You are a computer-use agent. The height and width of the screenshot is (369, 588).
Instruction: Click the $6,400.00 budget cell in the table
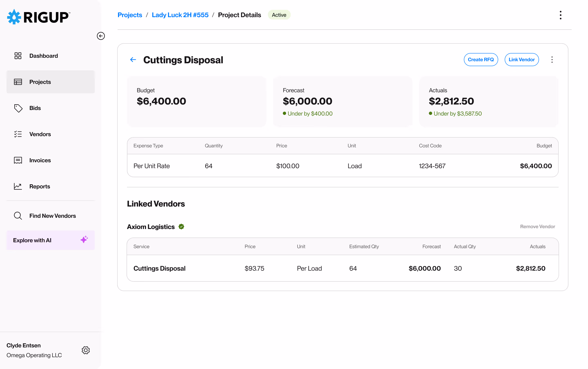point(536,166)
